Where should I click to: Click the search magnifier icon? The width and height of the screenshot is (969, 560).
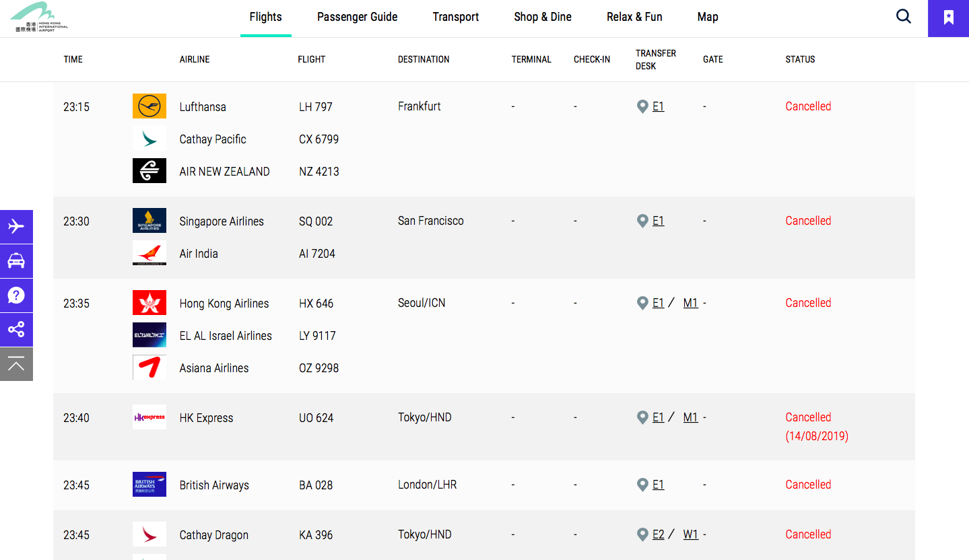click(904, 17)
